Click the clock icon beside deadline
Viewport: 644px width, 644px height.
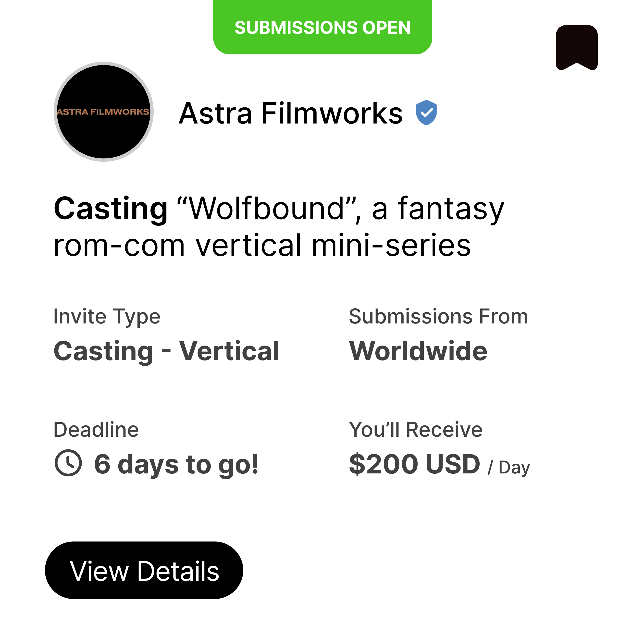[x=68, y=463]
